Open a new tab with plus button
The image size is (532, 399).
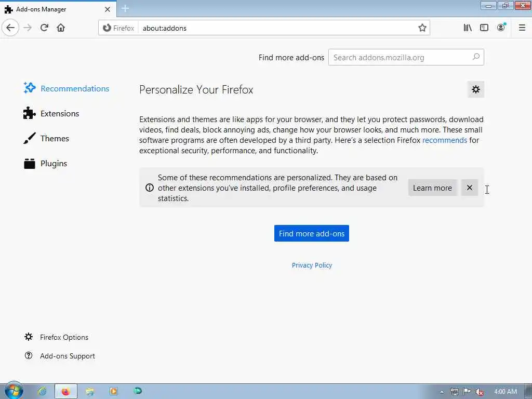125,8
